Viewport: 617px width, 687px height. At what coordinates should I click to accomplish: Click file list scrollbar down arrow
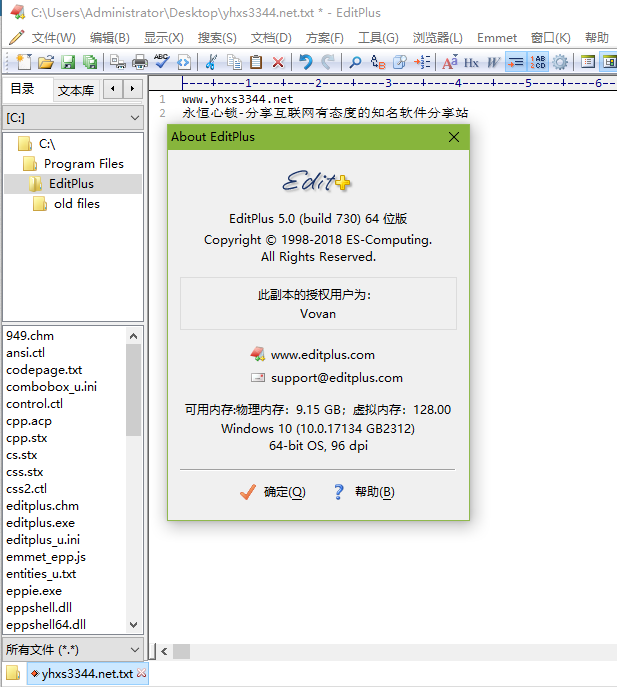pyautogui.click(x=134, y=624)
